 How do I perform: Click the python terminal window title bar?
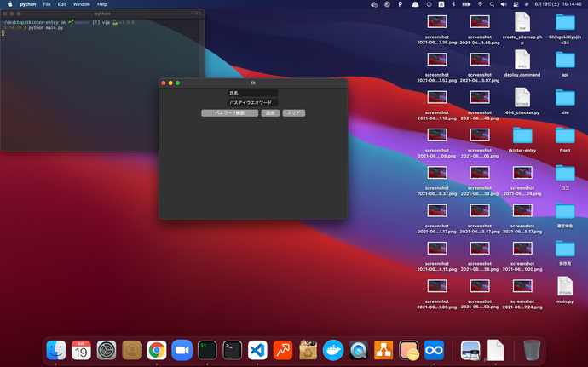[x=102, y=14]
